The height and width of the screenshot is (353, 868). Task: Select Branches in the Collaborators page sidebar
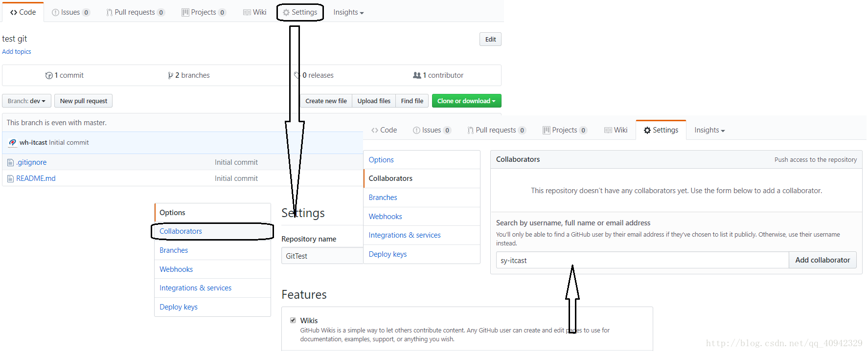(x=422, y=198)
